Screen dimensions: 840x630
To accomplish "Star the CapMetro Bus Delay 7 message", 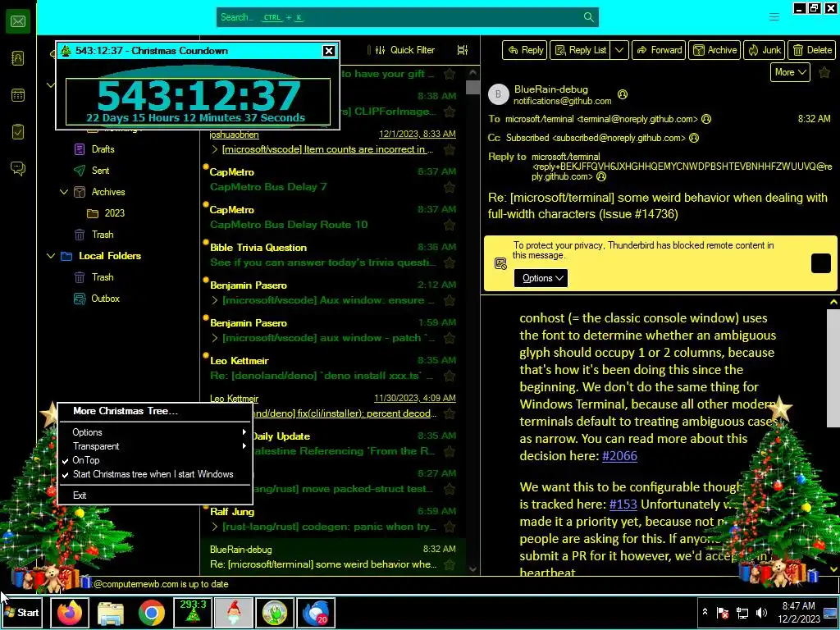I will pyautogui.click(x=450, y=187).
